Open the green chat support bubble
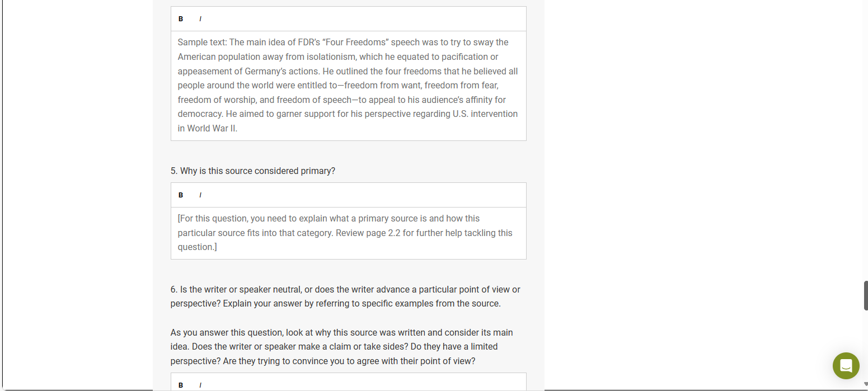868x391 pixels. coord(846,366)
